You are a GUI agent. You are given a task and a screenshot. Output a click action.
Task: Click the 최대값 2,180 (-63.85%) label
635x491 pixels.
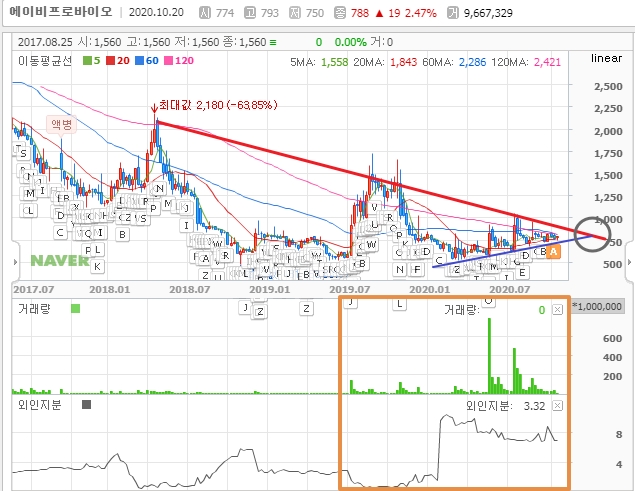pyautogui.click(x=218, y=105)
